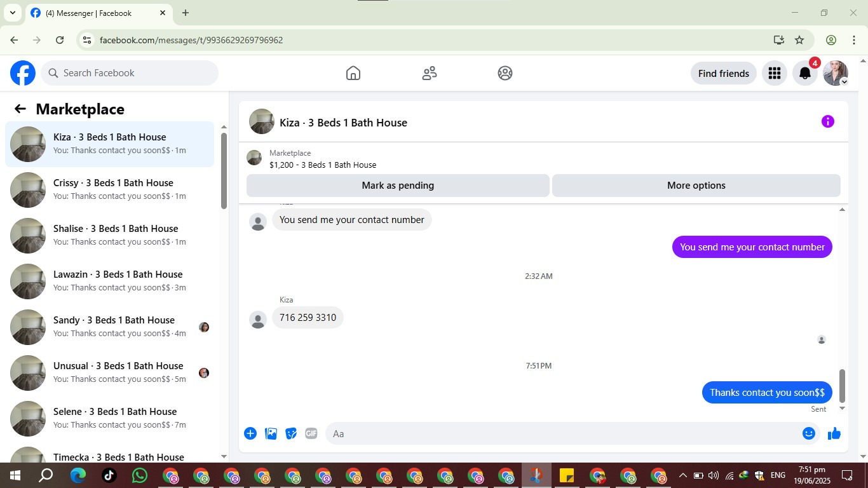Viewport: 868px width, 488px height.
Task: Open the account profile picture menu
Action: point(836,73)
